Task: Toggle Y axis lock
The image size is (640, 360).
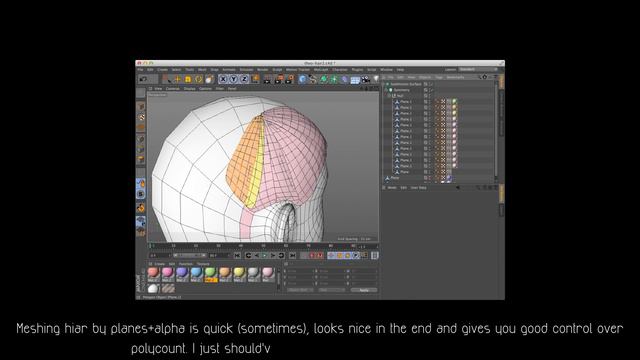Action: pos(233,79)
